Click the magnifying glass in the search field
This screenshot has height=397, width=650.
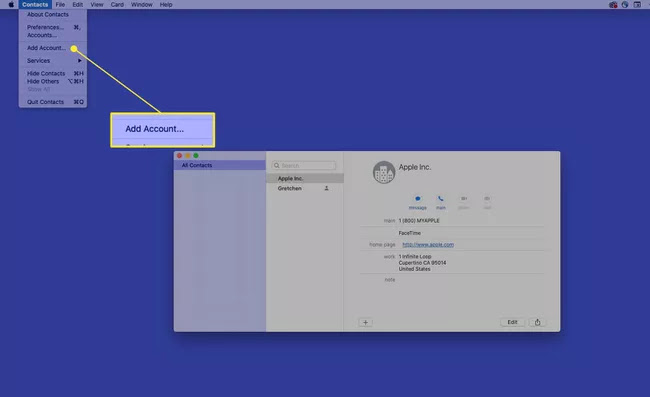coord(276,165)
